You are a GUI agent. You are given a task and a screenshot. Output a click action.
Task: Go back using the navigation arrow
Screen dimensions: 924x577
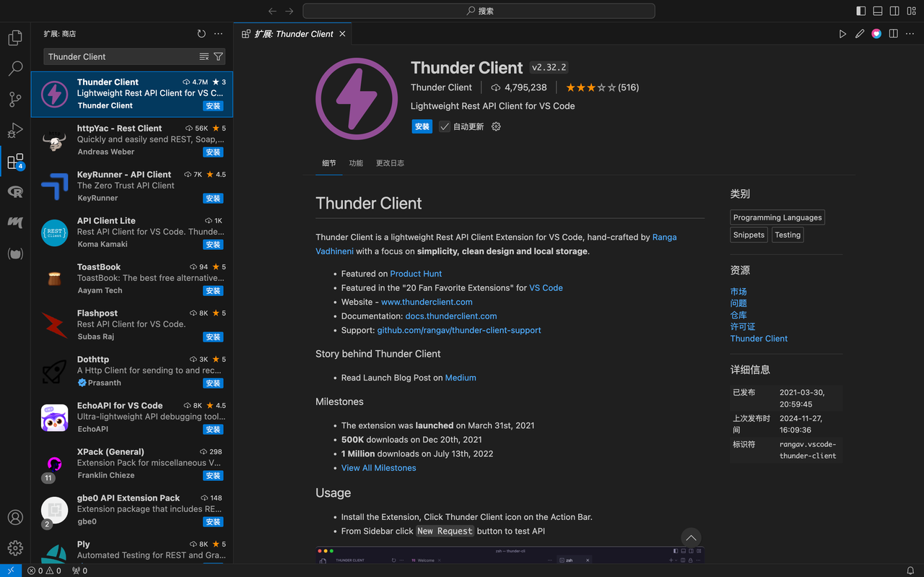[272, 11]
